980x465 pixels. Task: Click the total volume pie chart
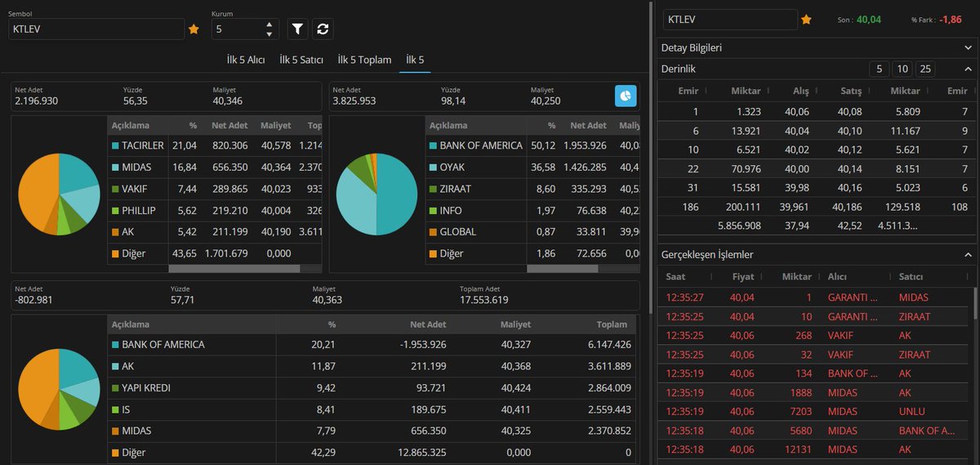[x=59, y=390]
